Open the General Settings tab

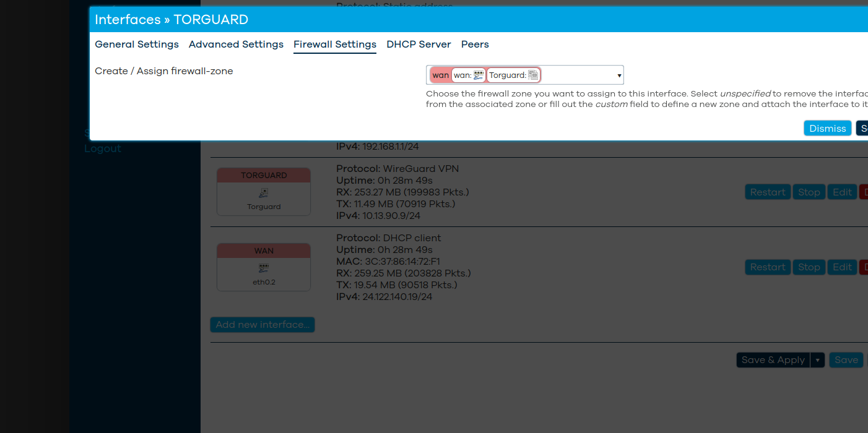point(137,45)
